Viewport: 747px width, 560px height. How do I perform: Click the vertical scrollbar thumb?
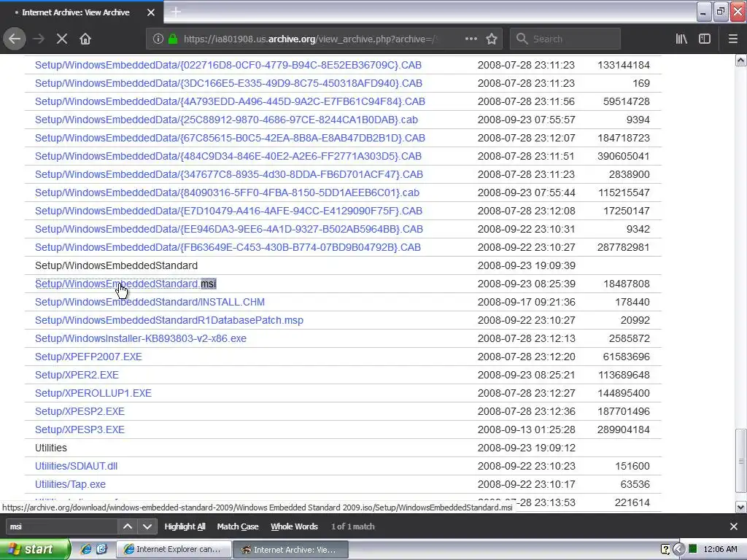[x=741, y=461]
